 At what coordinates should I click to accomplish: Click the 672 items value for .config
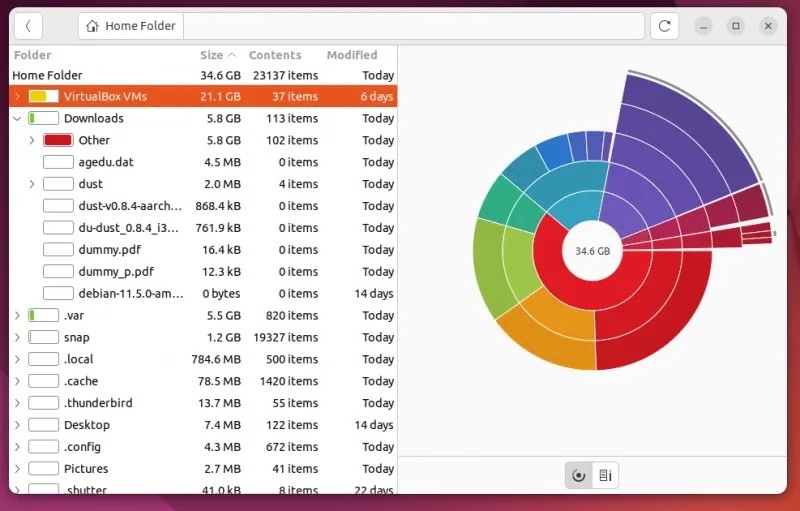[292, 447]
